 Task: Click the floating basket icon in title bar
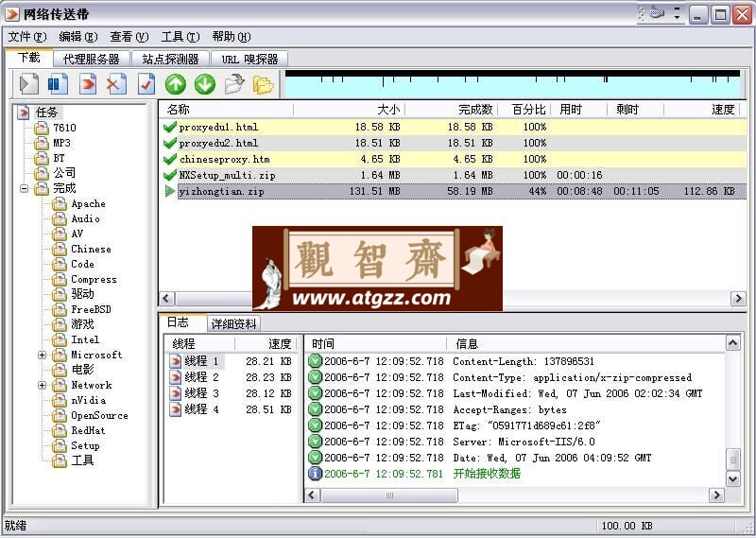657,13
